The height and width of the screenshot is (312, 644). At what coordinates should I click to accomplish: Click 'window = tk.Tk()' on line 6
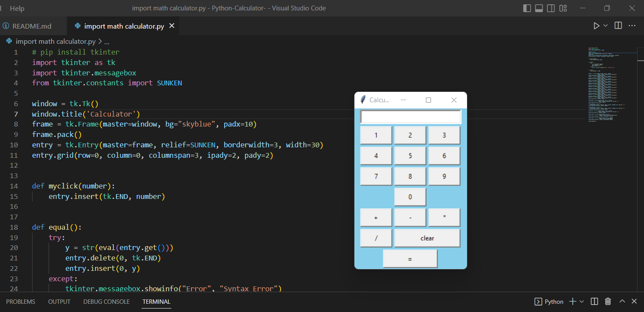pos(65,104)
